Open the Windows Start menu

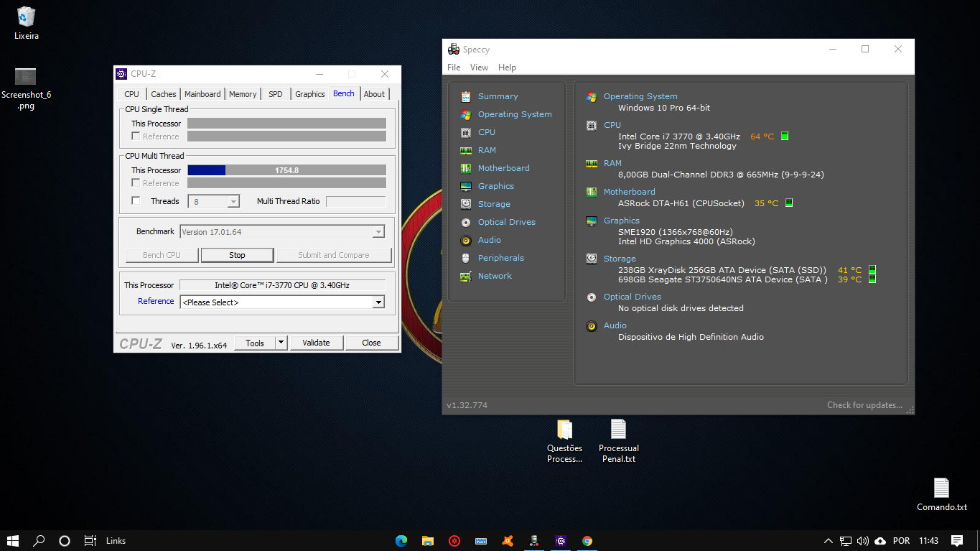pyautogui.click(x=13, y=541)
